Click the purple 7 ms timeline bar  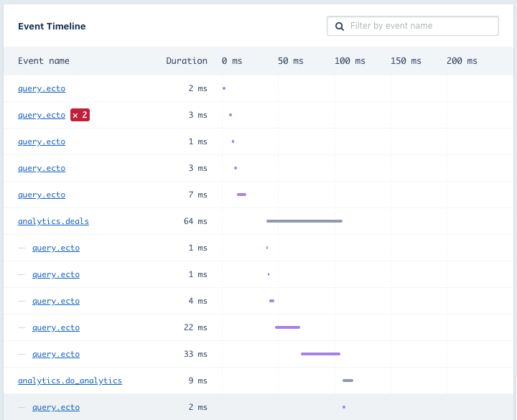coord(242,195)
